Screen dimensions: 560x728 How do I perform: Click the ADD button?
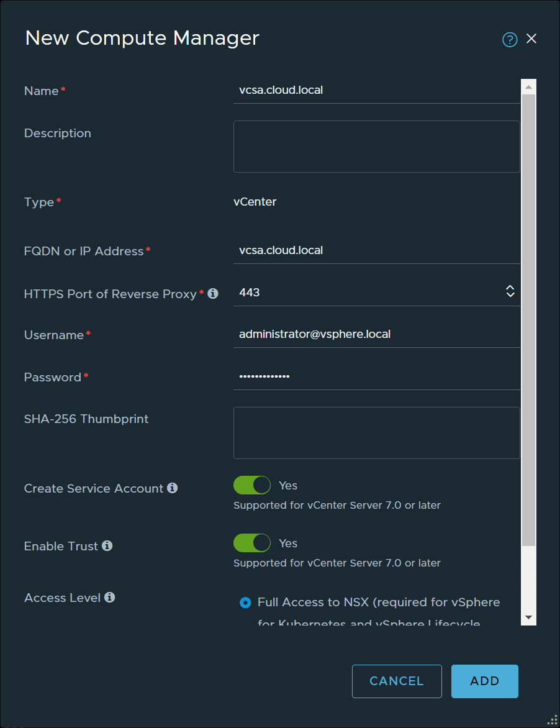point(484,681)
